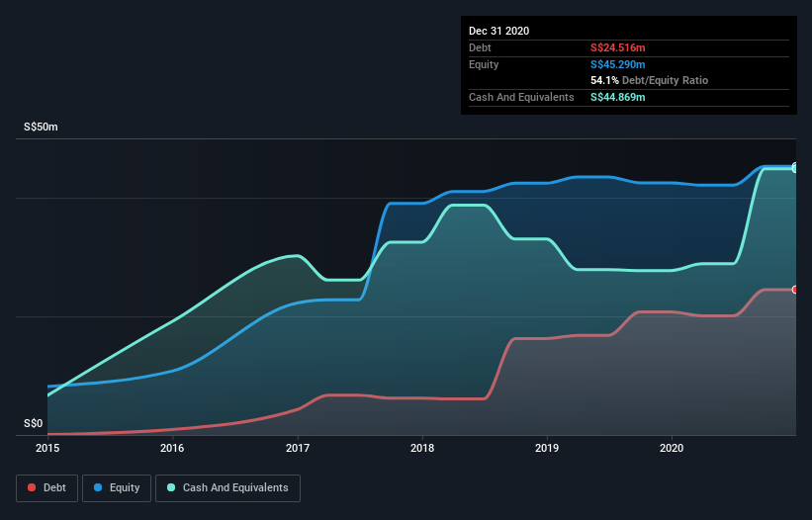
Task: Click the Equity endpoint marker at Dec 2020
Action: tap(795, 167)
